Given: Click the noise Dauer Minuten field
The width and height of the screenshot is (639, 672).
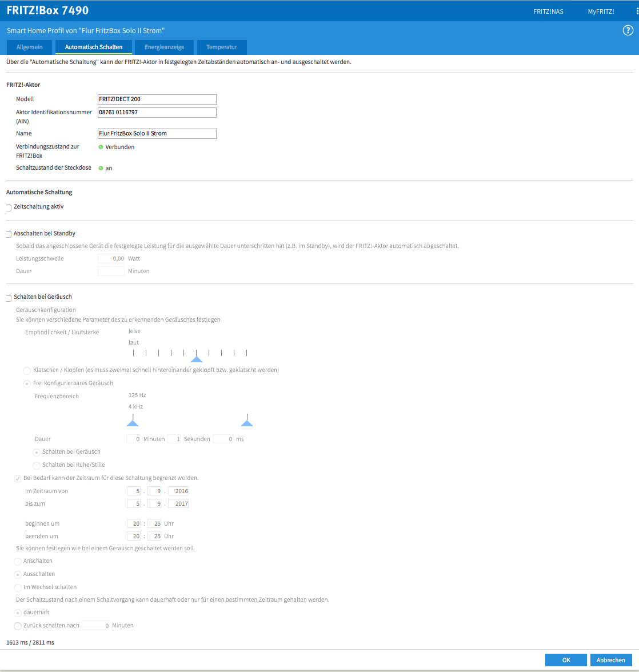Looking at the screenshot, I should (x=133, y=439).
